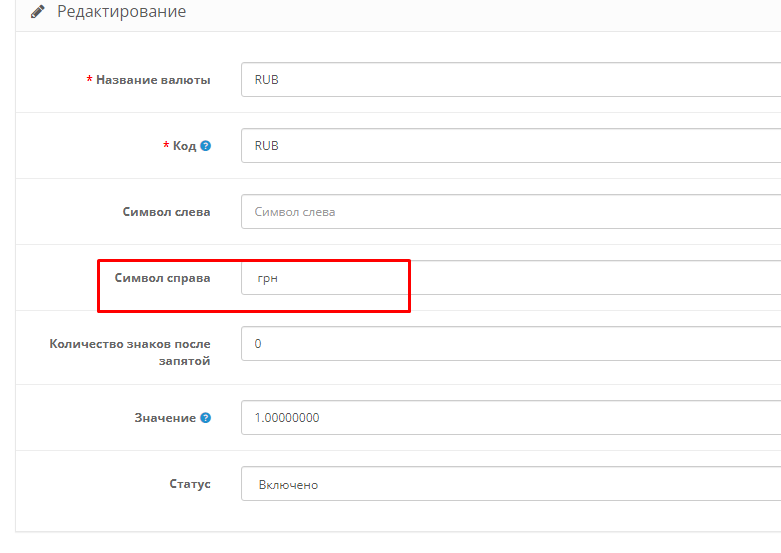
Task: Focus the Название валюты input field
Action: 510,80
